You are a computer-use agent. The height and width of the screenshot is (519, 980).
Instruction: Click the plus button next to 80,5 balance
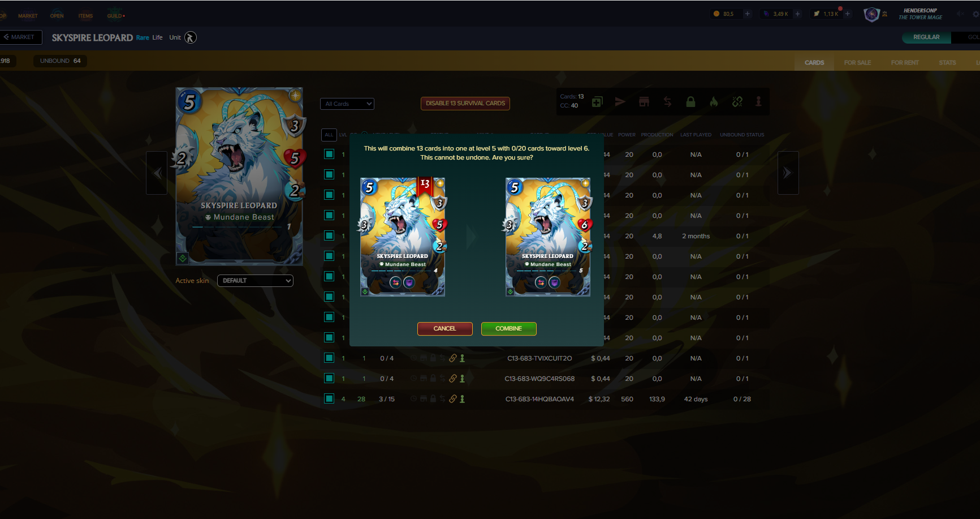(747, 14)
